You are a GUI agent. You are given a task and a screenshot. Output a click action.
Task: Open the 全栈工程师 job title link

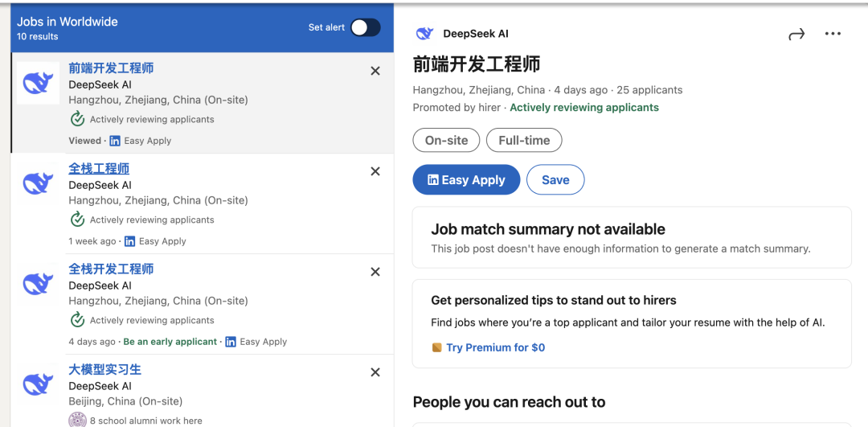99,168
